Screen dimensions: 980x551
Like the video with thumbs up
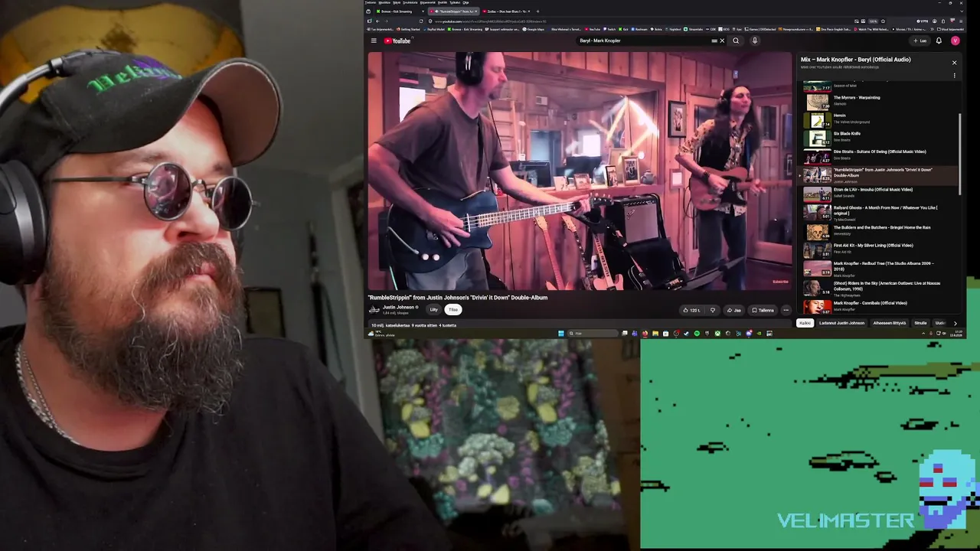point(691,310)
